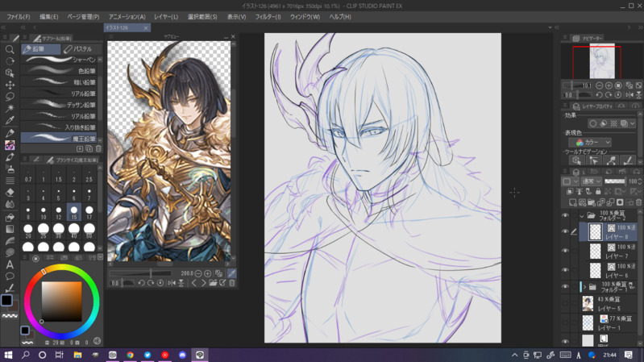Image resolution: width=644 pixels, height=362 pixels.
Task: Click Lock layer icon
Action: (598, 191)
